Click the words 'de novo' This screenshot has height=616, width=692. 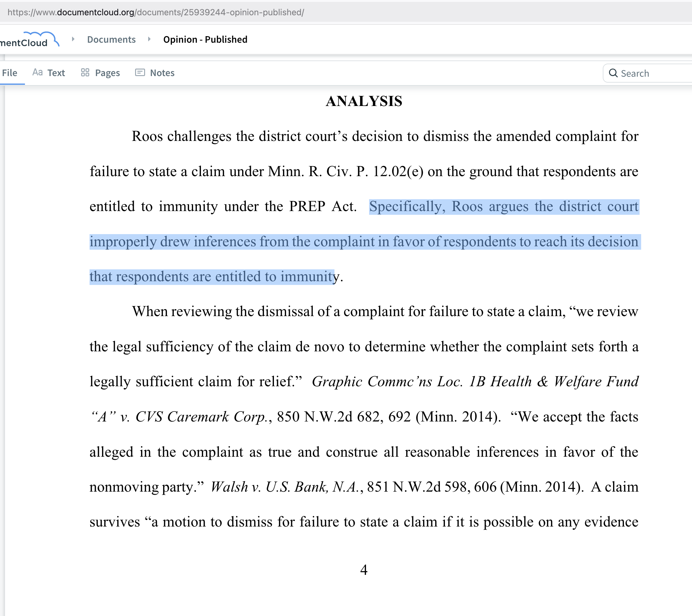(x=320, y=347)
